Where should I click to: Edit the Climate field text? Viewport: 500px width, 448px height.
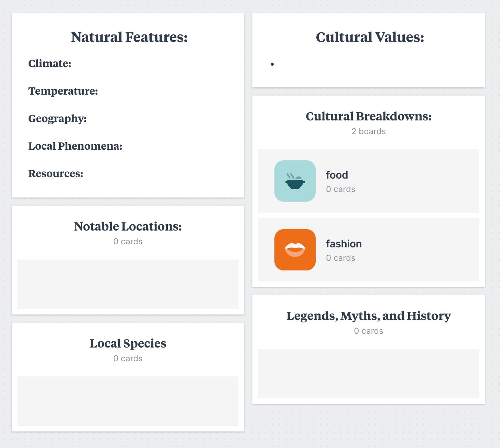[x=50, y=63]
